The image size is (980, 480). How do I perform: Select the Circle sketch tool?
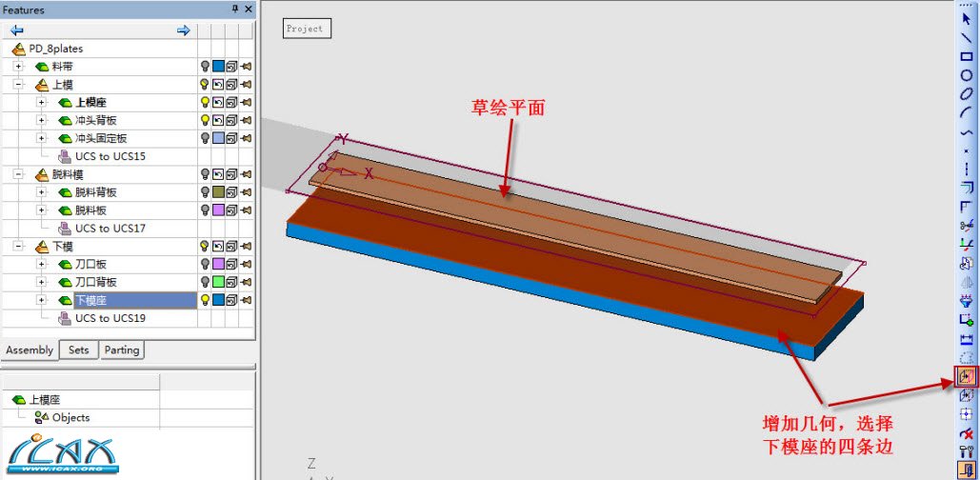click(x=967, y=75)
